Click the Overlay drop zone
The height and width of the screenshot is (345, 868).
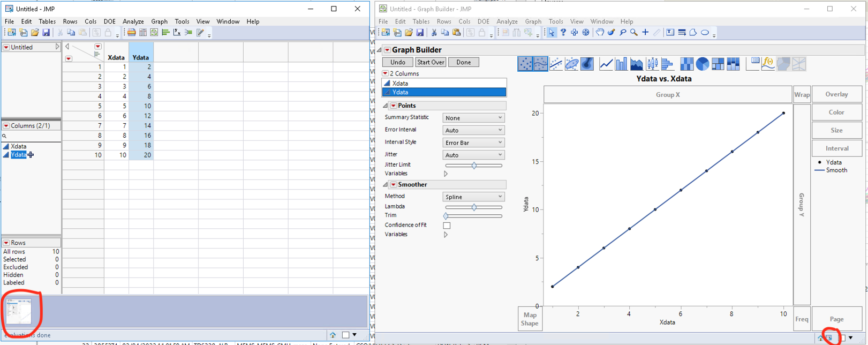[836, 94]
